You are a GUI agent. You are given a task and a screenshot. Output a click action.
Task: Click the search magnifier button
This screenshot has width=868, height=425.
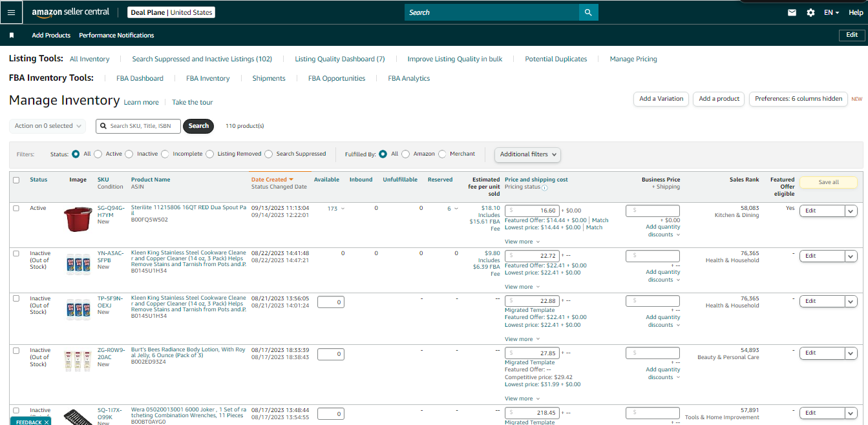587,12
